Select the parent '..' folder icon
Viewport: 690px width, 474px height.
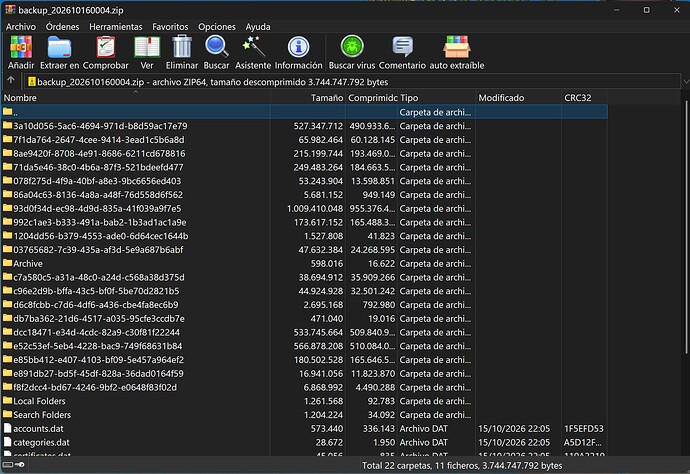(7, 112)
